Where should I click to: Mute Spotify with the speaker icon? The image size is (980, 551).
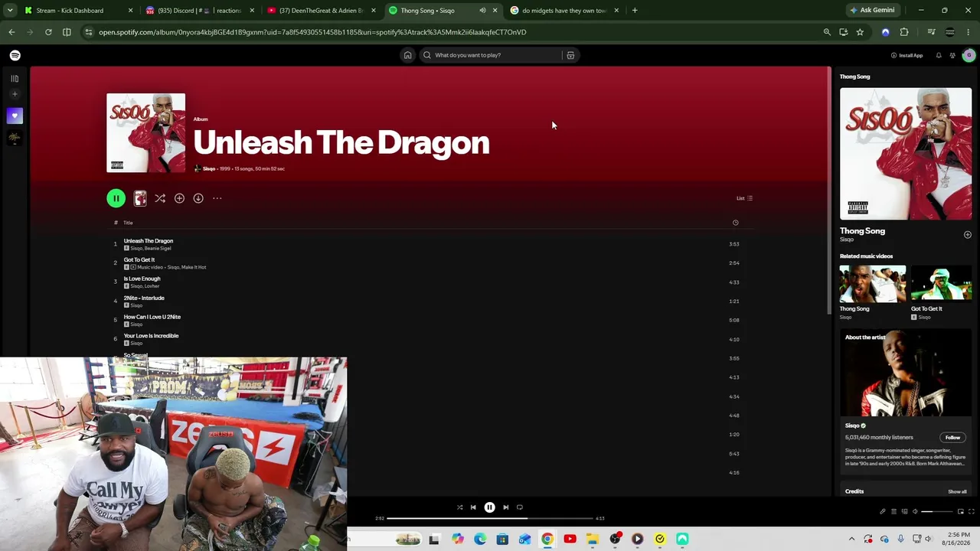pos(915,511)
